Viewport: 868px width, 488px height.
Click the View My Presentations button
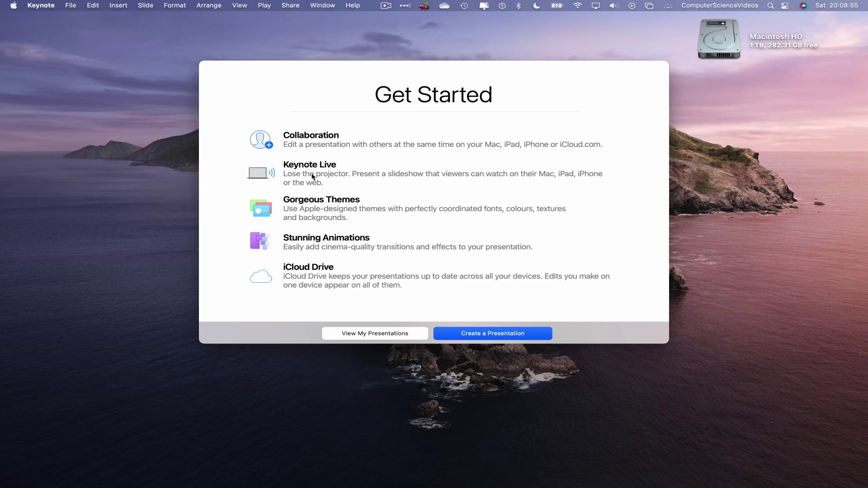click(374, 333)
